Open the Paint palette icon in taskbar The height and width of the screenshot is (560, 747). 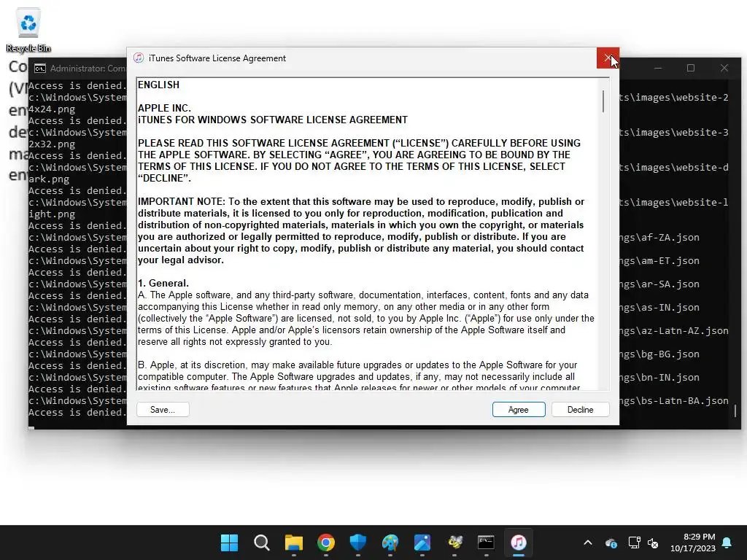coord(390,542)
